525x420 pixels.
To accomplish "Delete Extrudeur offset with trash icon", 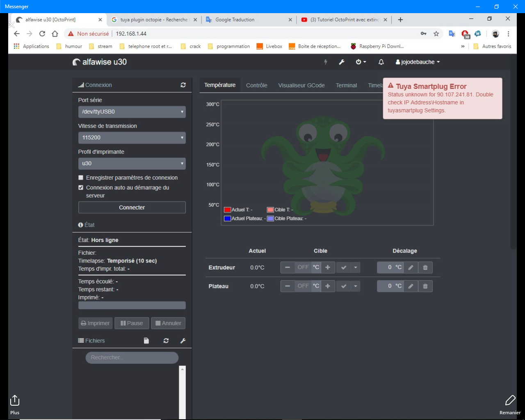I will pyautogui.click(x=425, y=267).
